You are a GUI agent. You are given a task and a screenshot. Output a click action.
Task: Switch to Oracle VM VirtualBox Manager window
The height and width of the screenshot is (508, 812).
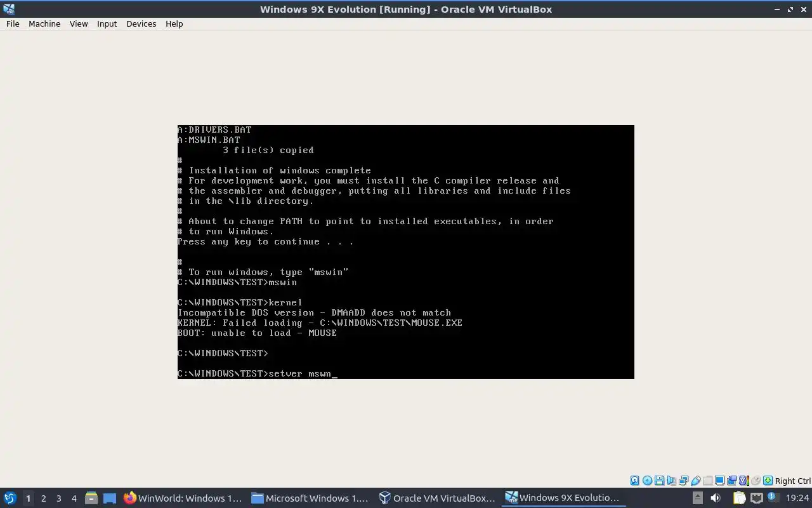438,498
